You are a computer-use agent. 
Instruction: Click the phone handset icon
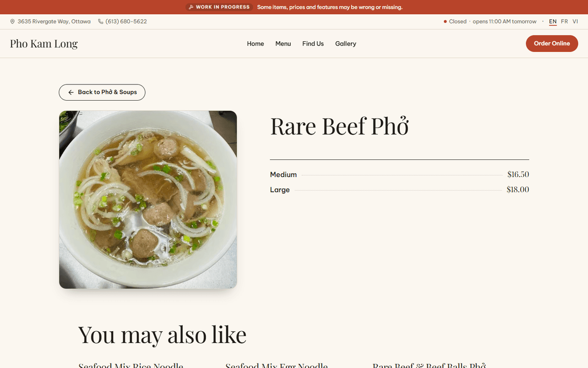pyautogui.click(x=100, y=22)
